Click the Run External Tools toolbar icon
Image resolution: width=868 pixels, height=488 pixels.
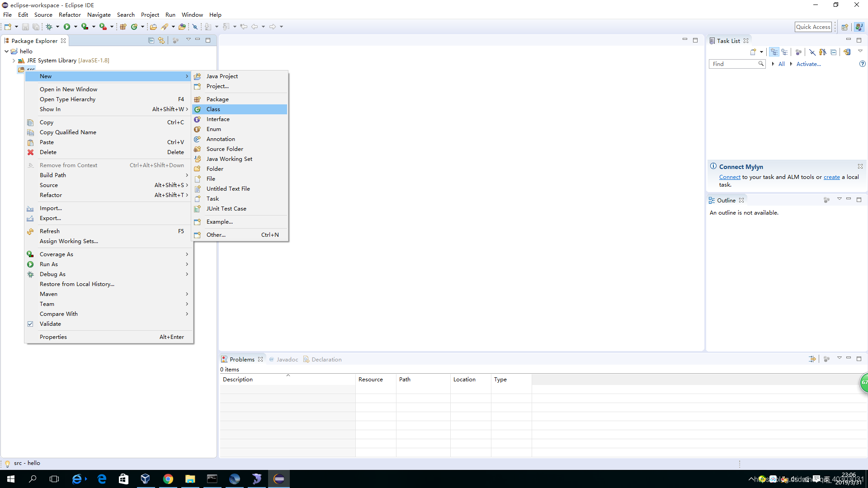coord(103,27)
